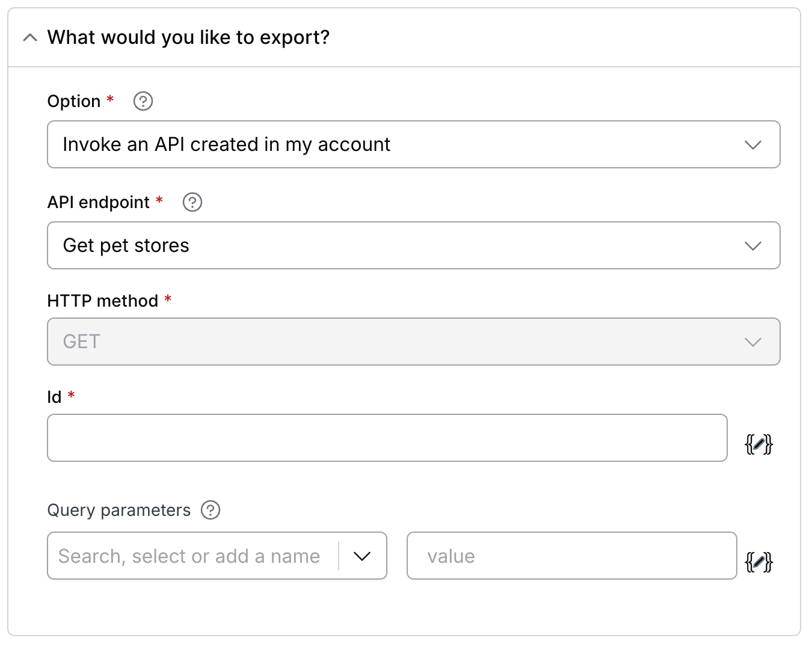Click the "Query parameters" label
The width and height of the screenshot is (812, 647).
(x=119, y=510)
